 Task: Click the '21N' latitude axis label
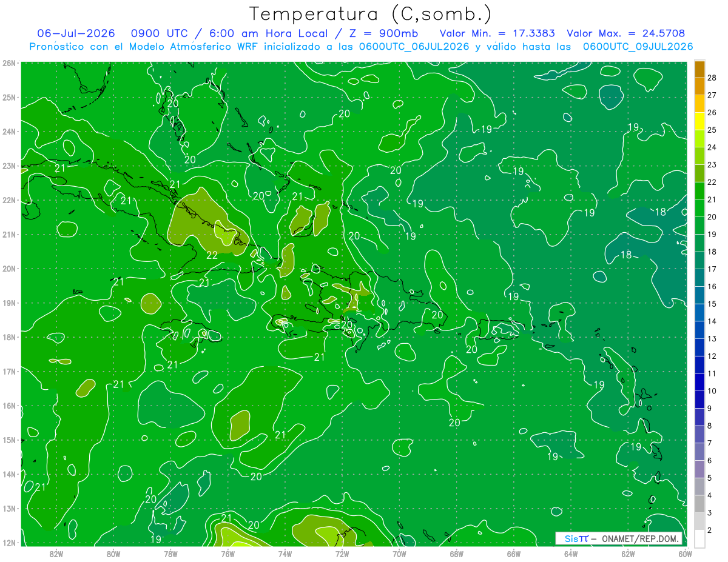tap(8, 234)
